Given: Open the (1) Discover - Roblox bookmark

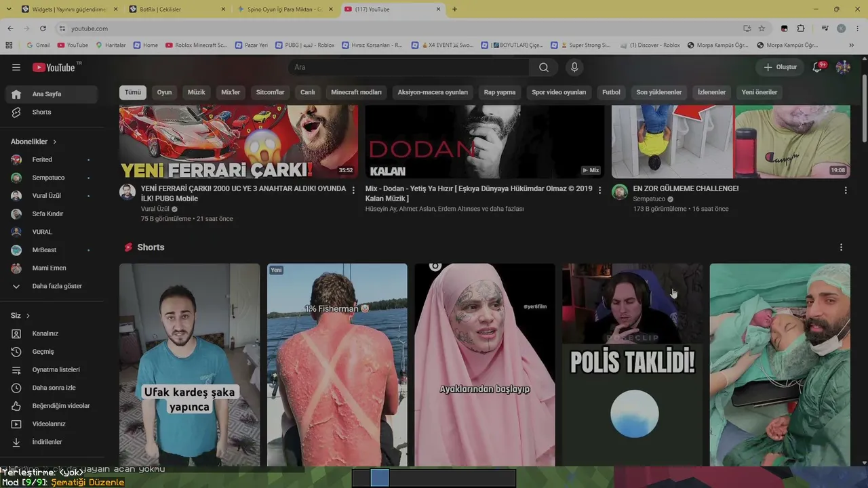Looking at the screenshot, I should pyautogui.click(x=649, y=45).
